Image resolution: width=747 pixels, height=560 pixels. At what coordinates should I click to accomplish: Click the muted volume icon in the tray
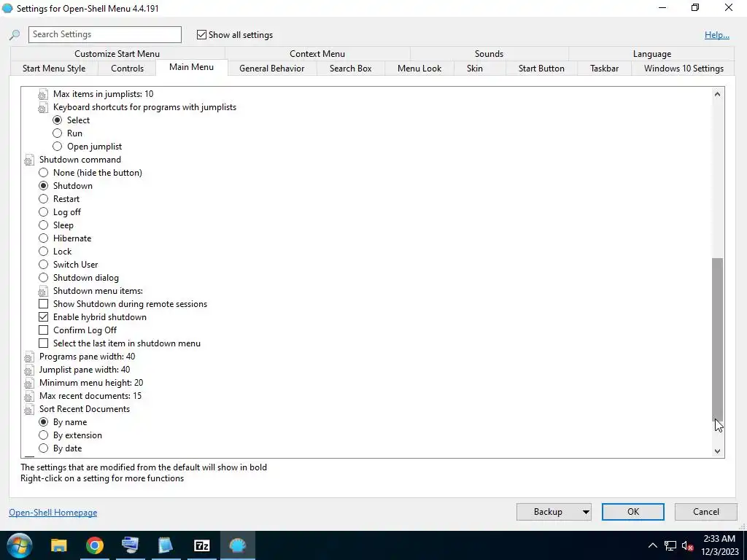tap(687, 545)
